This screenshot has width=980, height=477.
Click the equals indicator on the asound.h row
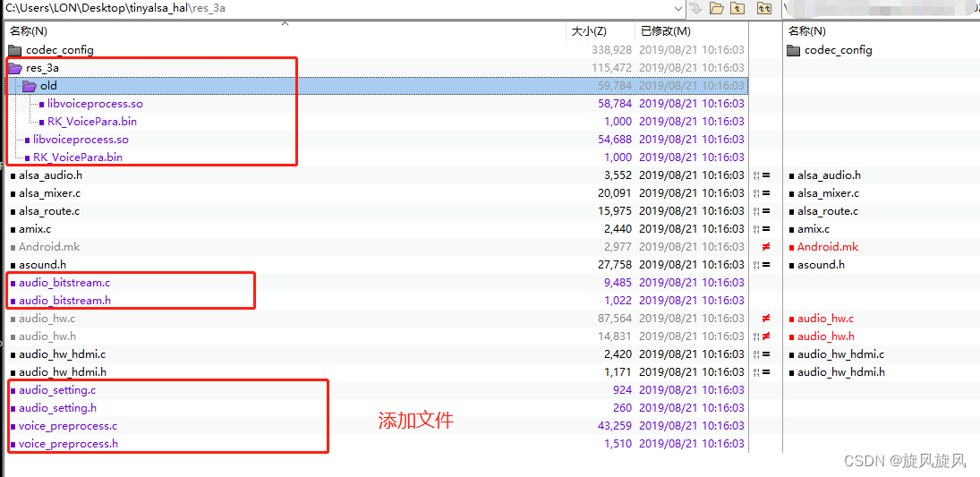pyautogui.click(x=765, y=264)
